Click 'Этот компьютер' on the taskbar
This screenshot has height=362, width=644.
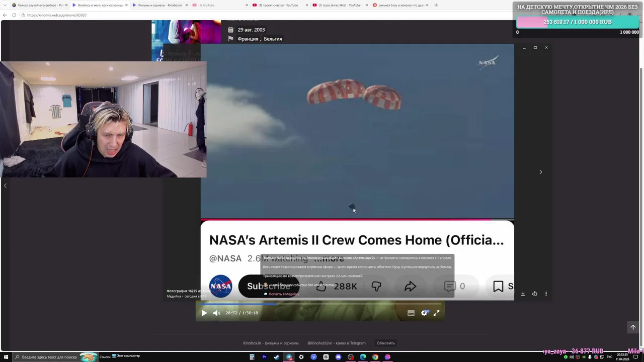point(126,356)
